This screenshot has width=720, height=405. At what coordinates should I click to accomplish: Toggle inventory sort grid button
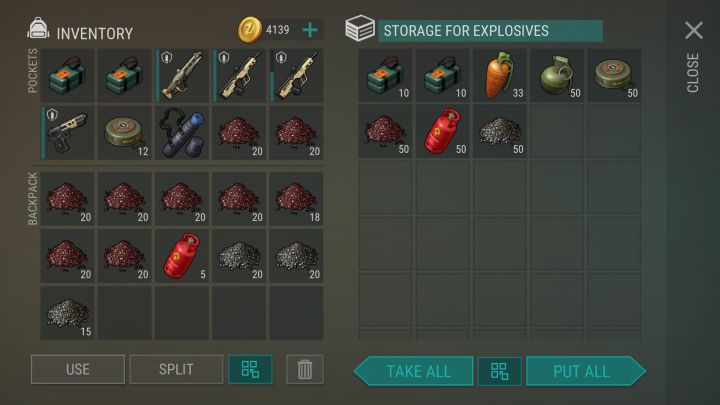pyautogui.click(x=250, y=369)
